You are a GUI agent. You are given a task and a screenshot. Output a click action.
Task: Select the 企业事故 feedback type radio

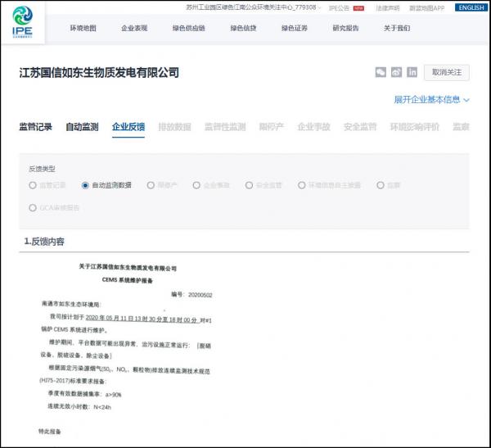tap(196, 185)
